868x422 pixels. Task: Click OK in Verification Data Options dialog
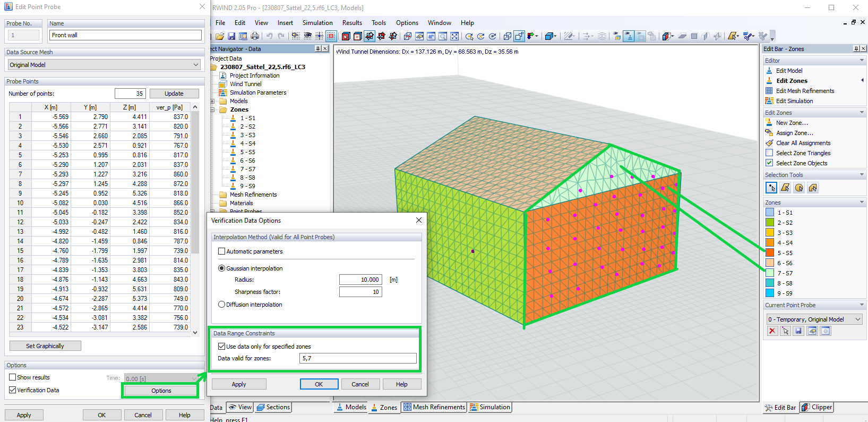(x=319, y=384)
